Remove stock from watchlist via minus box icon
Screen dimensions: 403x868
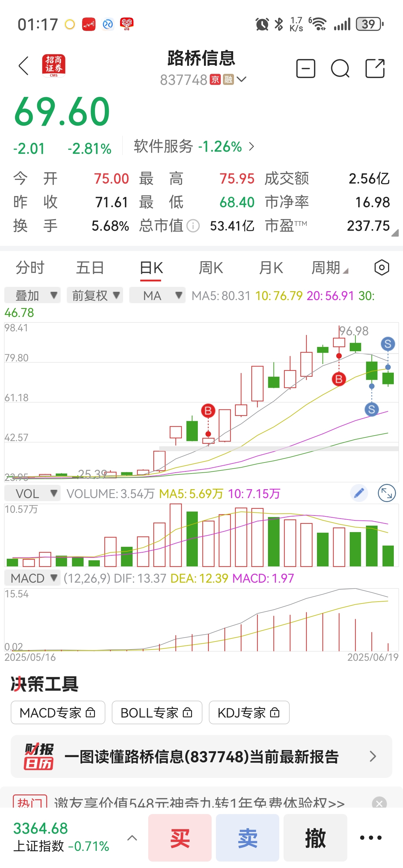click(306, 68)
